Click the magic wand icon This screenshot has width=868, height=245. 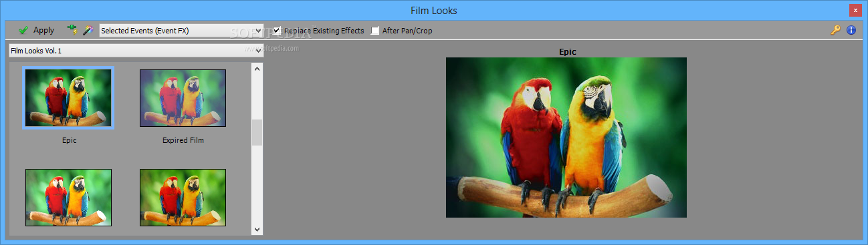(87, 30)
